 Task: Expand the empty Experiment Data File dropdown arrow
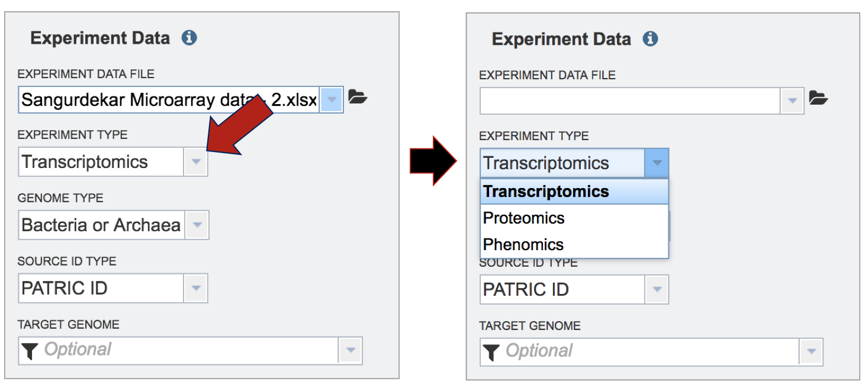(x=793, y=101)
